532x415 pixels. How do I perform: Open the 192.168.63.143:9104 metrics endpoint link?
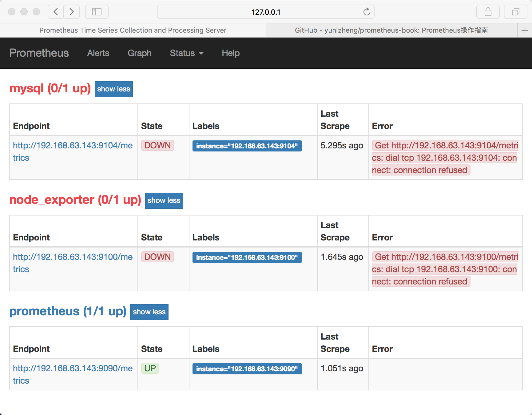click(73, 151)
